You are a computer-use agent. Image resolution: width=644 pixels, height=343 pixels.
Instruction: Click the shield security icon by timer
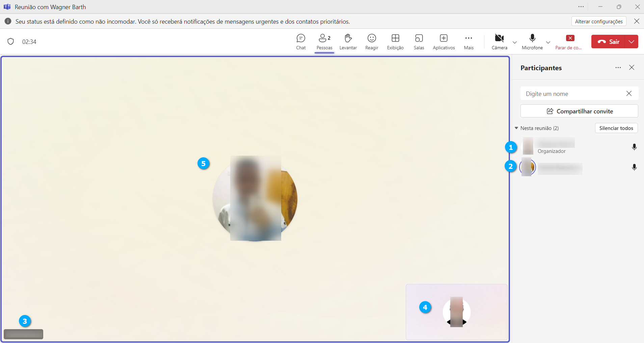[11, 42]
